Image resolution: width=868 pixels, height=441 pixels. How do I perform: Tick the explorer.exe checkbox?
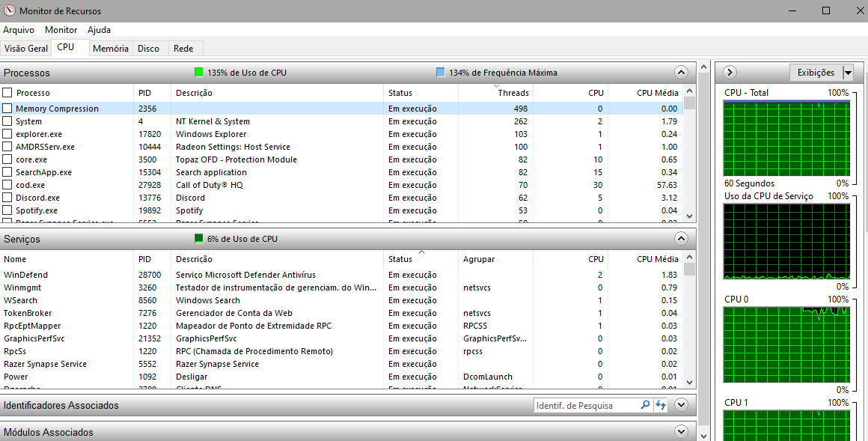click(x=7, y=134)
